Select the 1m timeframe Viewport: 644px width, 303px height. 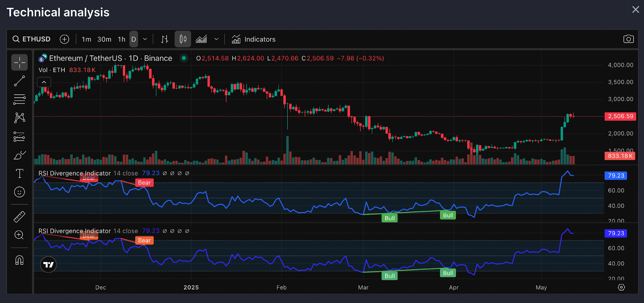pos(86,39)
